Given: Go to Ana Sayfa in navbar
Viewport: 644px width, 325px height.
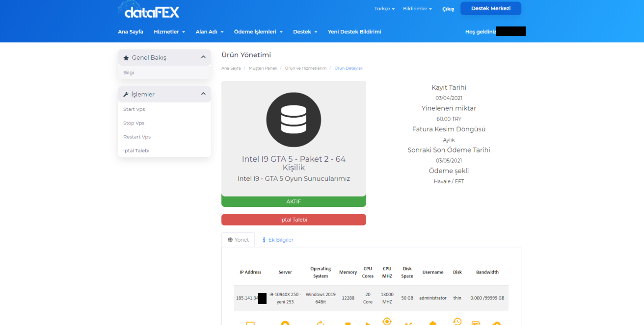Looking at the screenshot, I should tap(131, 32).
